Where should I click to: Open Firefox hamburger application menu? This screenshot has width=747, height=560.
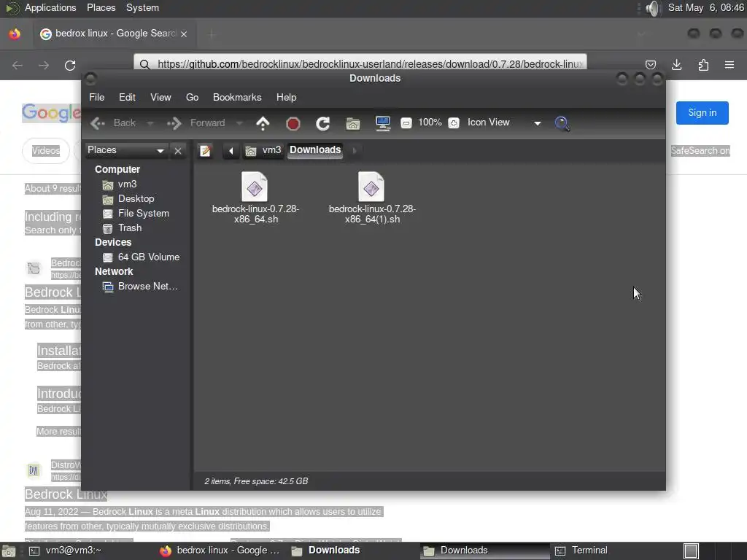click(x=729, y=65)
